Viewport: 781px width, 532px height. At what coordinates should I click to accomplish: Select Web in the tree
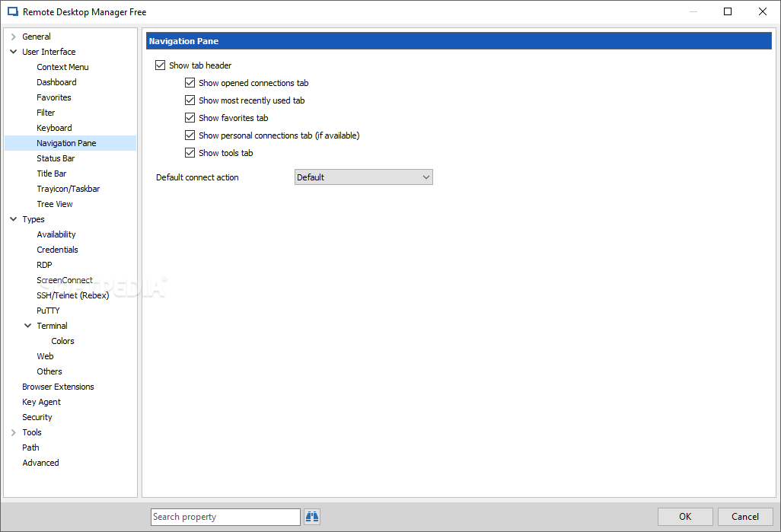(46, 356)
